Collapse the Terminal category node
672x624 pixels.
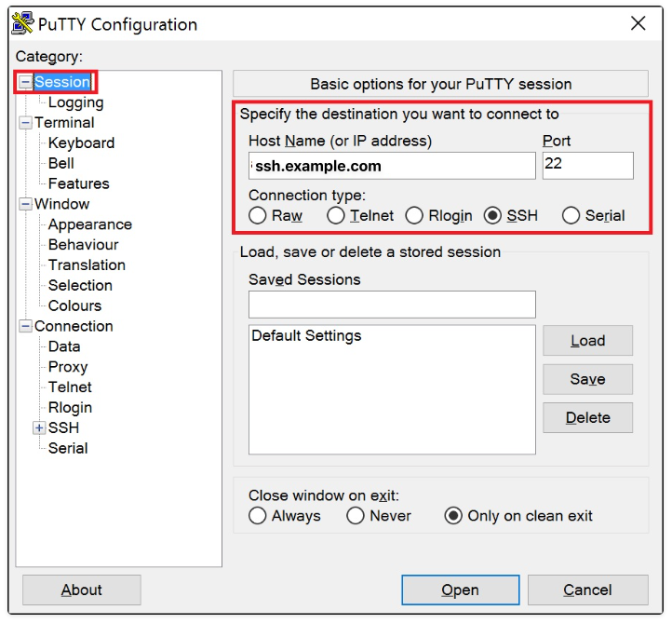point(25,123)
